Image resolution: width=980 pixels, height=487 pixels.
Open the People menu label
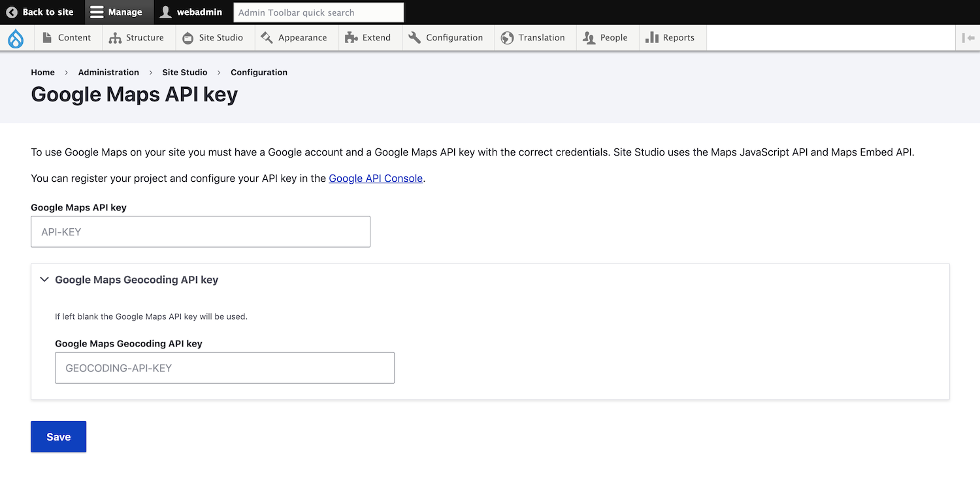(x=613, y=37)
